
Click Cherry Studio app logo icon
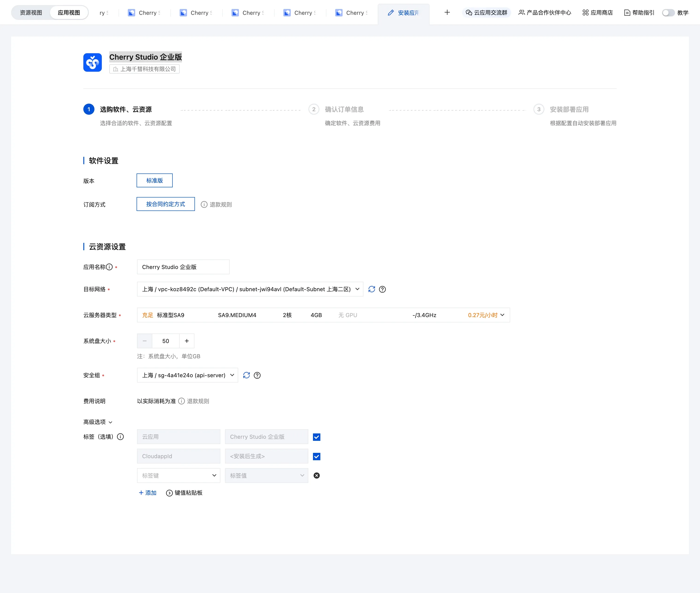93,62
